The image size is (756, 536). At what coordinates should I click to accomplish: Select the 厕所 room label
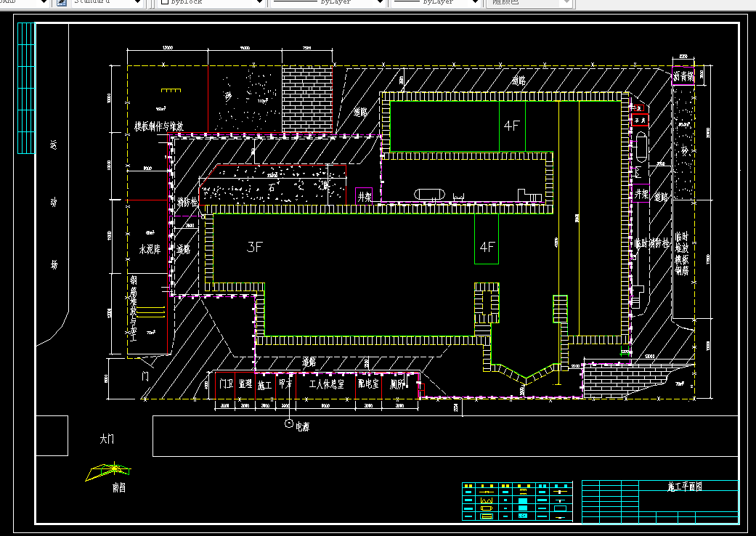pos(397,384)
